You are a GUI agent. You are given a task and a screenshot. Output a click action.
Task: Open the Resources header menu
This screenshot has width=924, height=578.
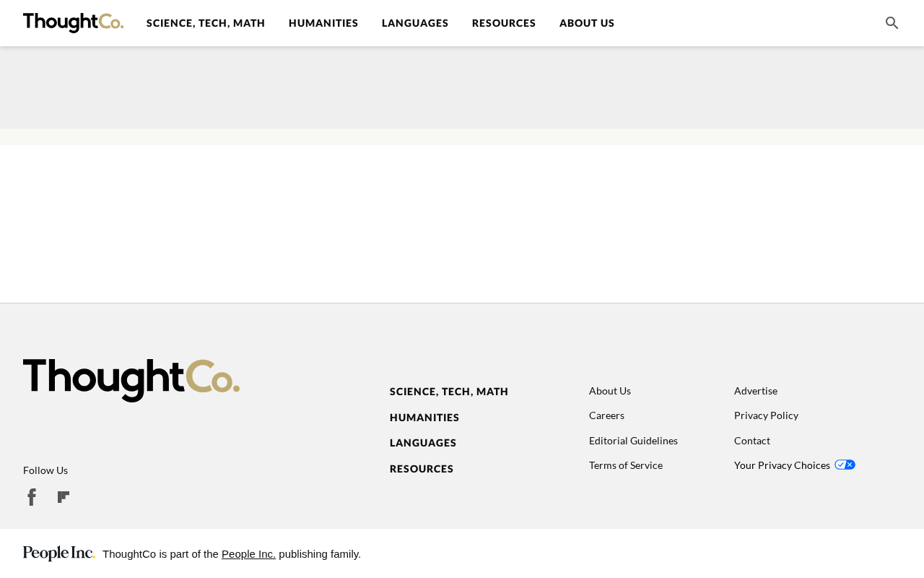tap(504, 23)
